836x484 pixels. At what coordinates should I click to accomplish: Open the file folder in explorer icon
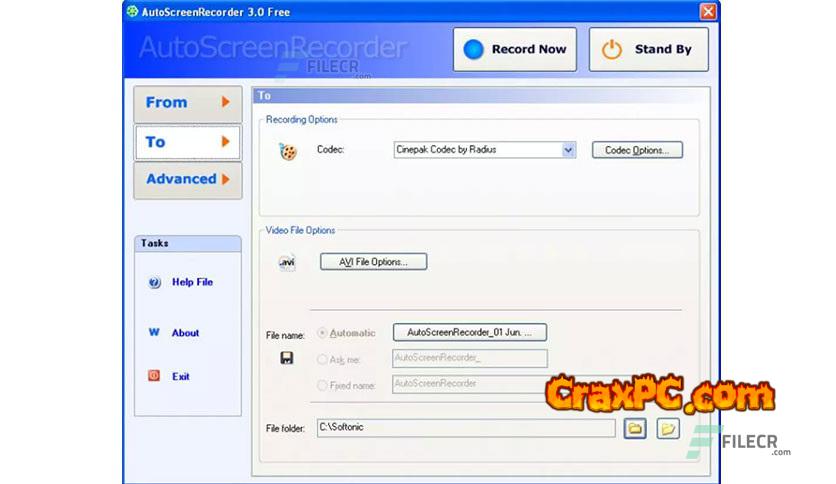tap(668, 428)
